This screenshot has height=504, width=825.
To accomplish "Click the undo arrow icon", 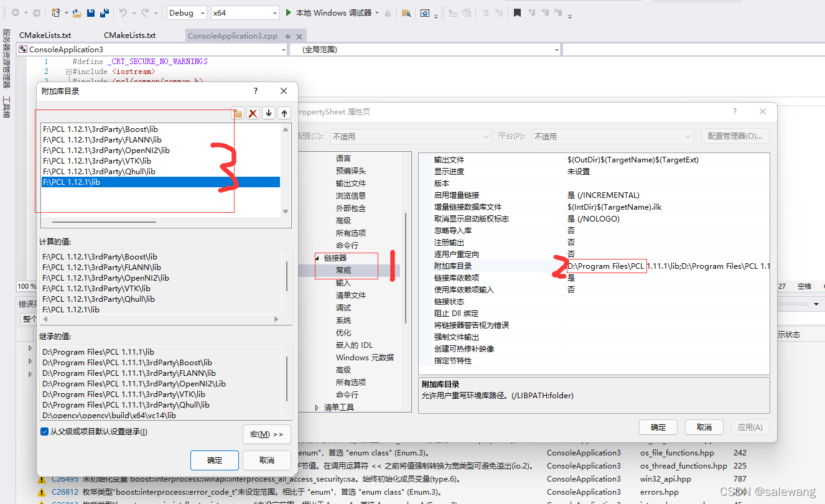I will pos(123,12).
